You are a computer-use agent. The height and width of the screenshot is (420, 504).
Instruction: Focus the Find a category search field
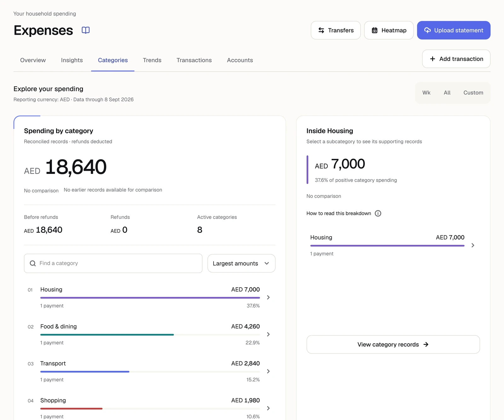pyautogui.click(x=113, y=263)
